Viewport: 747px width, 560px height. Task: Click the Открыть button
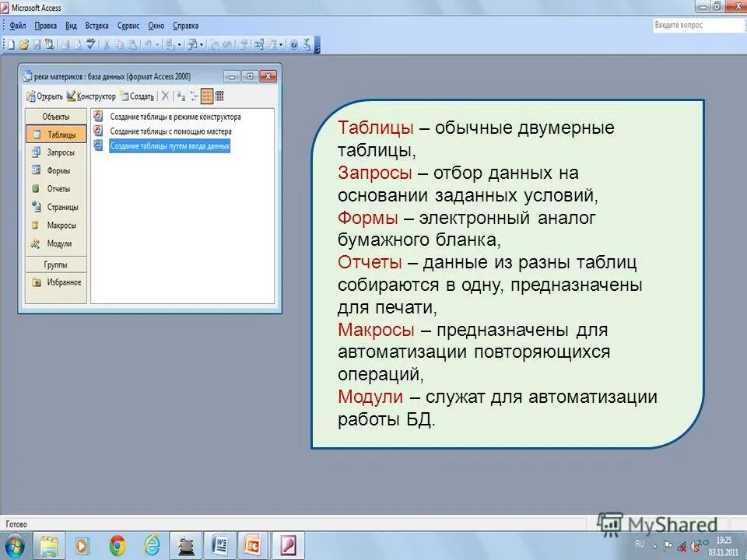click(x=45, y=96)
